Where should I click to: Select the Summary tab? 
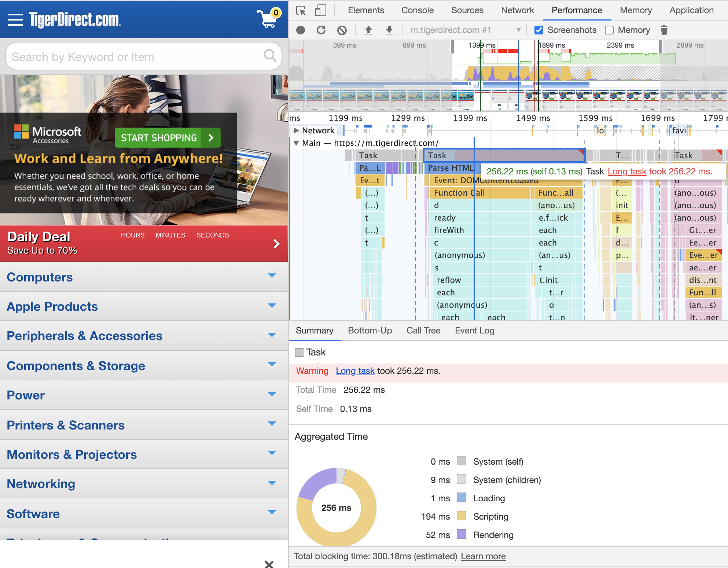coord(315,331)
